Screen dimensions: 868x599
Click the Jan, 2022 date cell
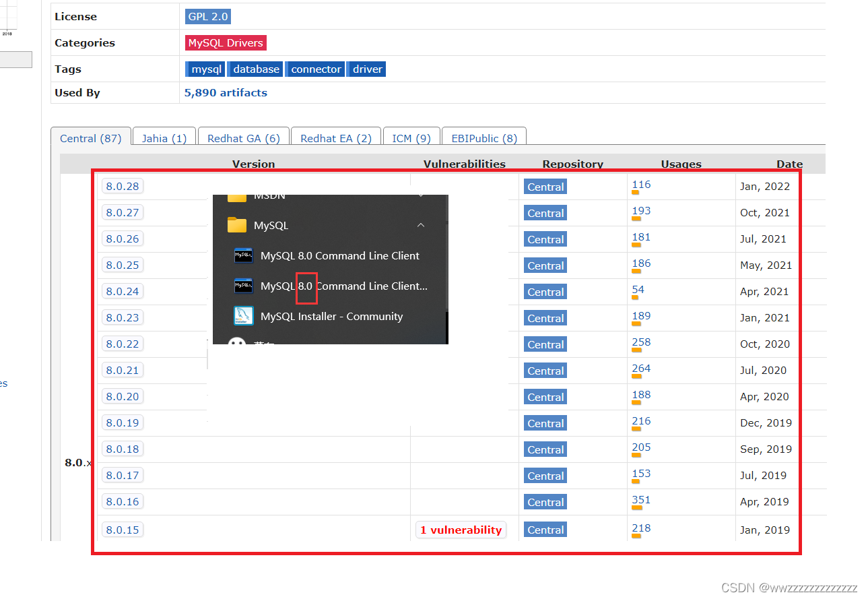[765, 187]
